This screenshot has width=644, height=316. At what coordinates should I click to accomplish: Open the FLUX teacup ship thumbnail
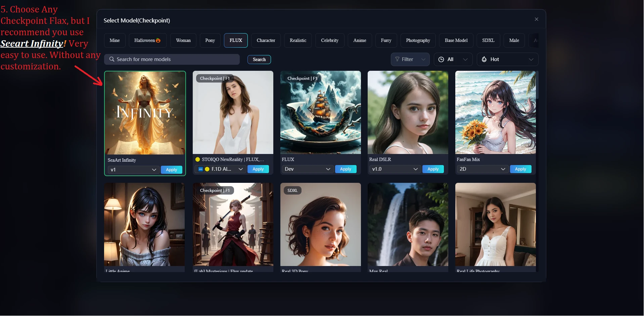321,112
